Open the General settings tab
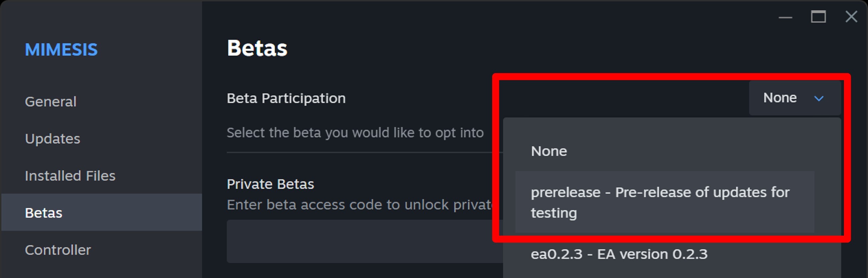 50,102
